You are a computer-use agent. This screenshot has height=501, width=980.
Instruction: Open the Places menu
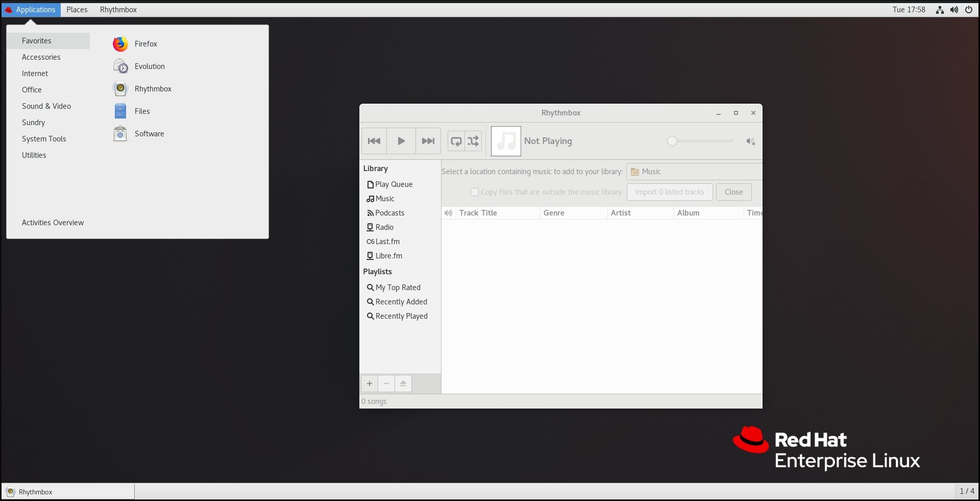pos(77,10)
